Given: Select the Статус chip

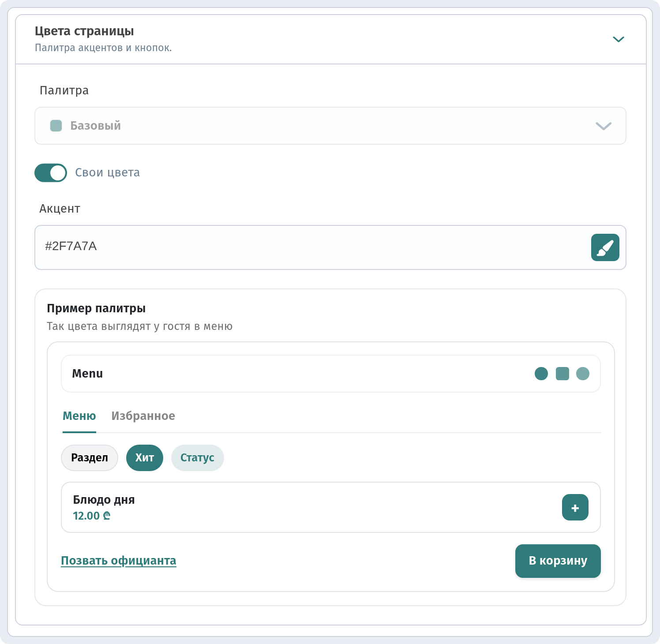Looking at the screenshot, I should [197, 458].
